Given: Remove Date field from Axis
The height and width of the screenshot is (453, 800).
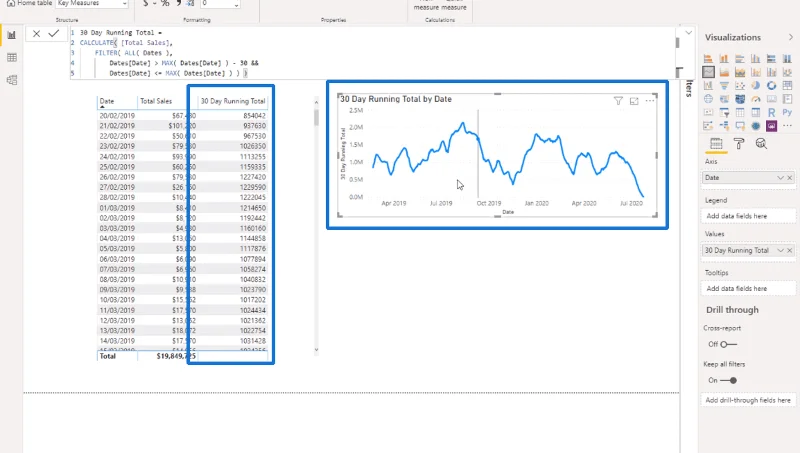Looking at the screenshot, I should [790, 178].
